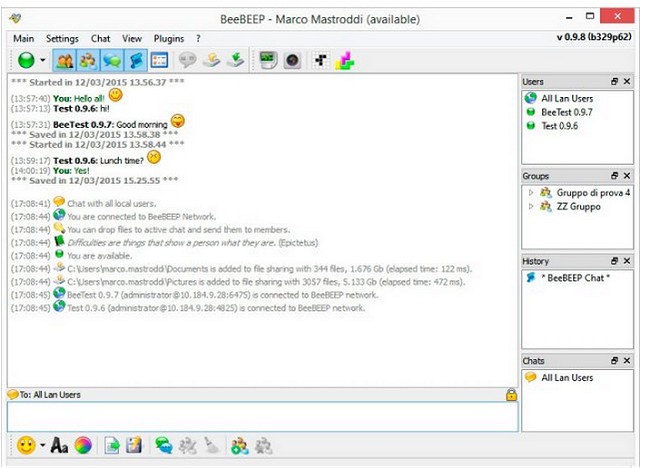Float the Users panel
Screen dimensions: 650x468
point(614,82)
